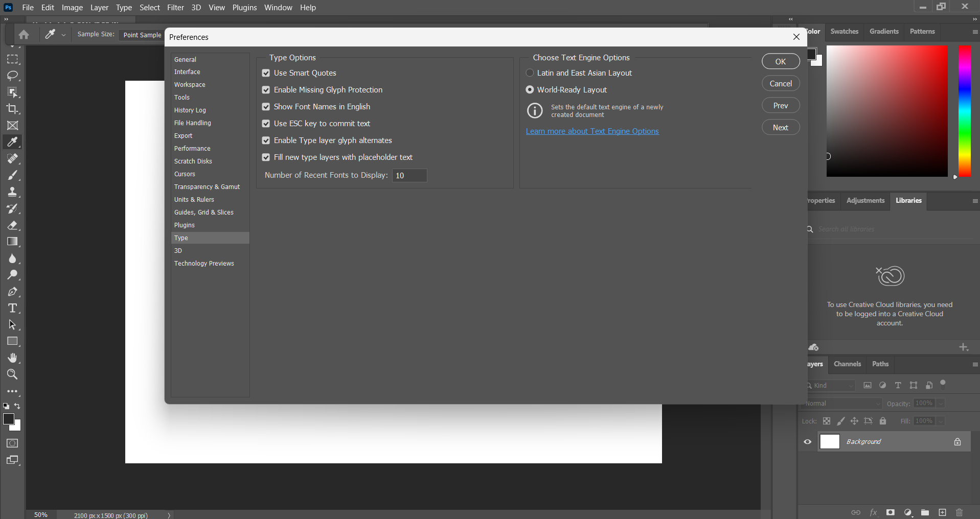Open the layer blend mode Normal dropdown
The height and width of the screenshot is (519, 980).
click(x=842, y=404)
